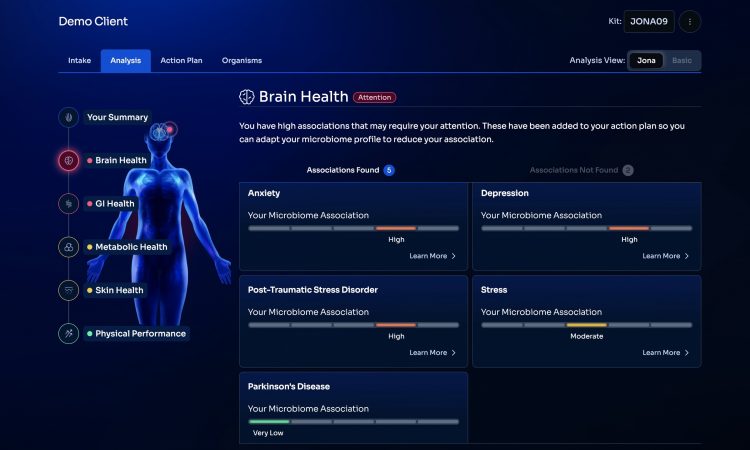Viewport: 750px width, 450px height.
Task: Click the JONA09 kit field
Action: point(649,21)
